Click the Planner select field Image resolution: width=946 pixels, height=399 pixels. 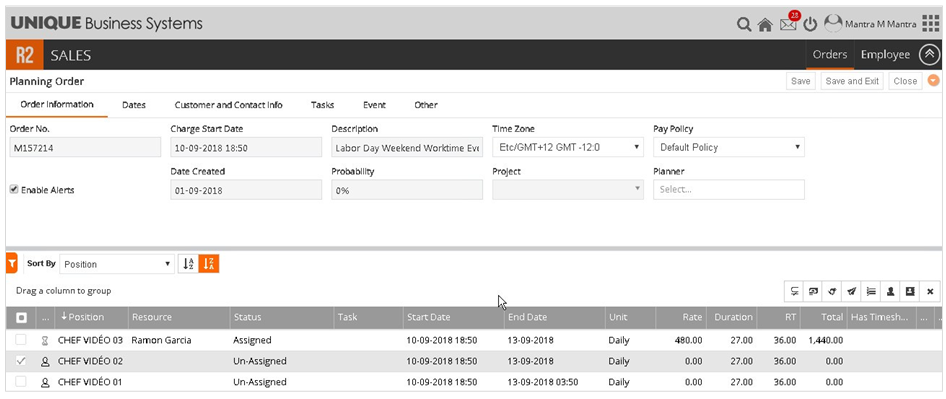pos(729,190)
